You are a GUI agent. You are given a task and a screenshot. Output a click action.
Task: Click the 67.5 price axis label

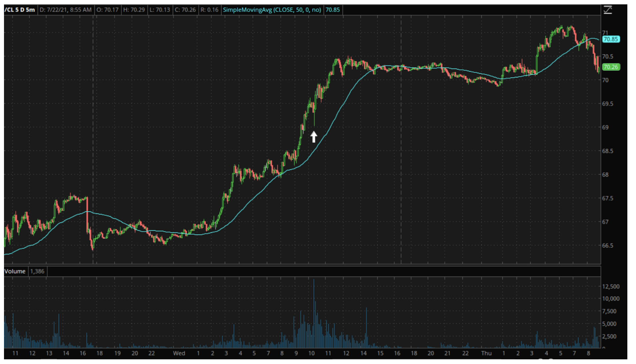[x=607, y=198]
